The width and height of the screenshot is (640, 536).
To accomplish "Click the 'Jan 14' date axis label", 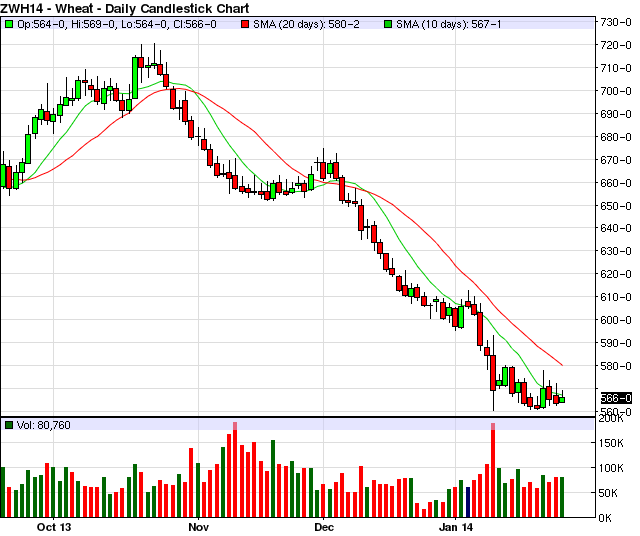I will click(x=456, y=527).
